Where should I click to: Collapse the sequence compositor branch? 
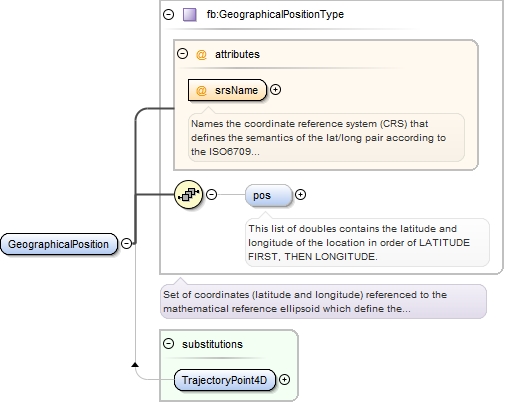coord(212,194)
